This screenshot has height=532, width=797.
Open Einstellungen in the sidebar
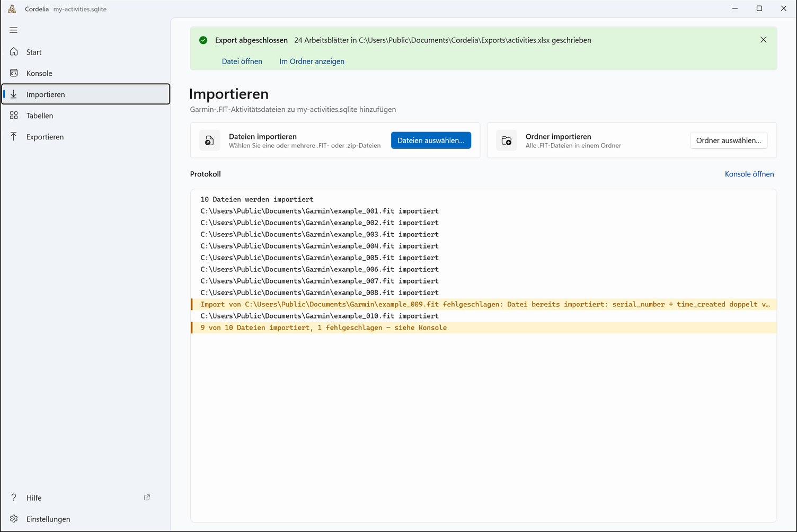pyautogui.click(x=86, y=519)
